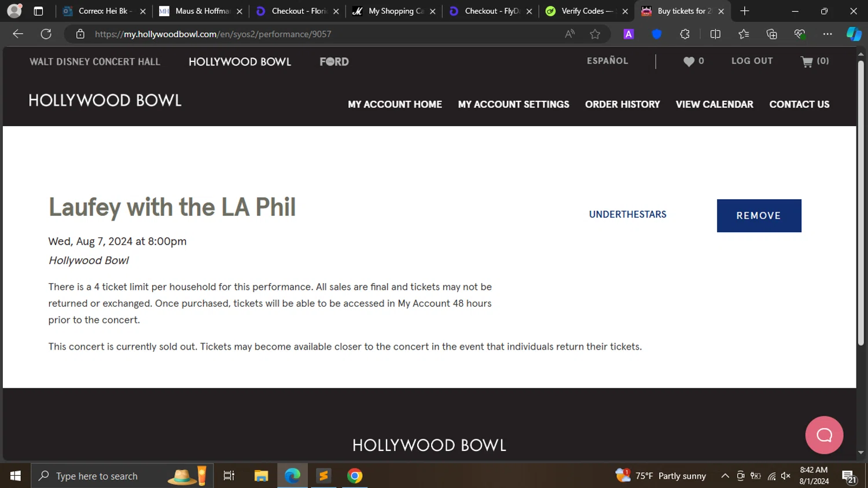Open Favorites list icon
Screen dimensions: 868x488
744,34
